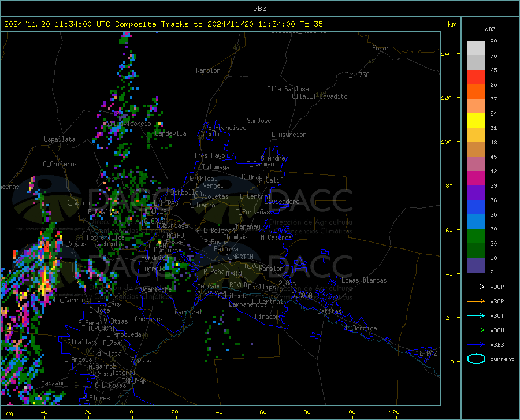Click the Manzano place label
Image resolution: width=520 pixels, height=420 pixels.
point(53,383)
